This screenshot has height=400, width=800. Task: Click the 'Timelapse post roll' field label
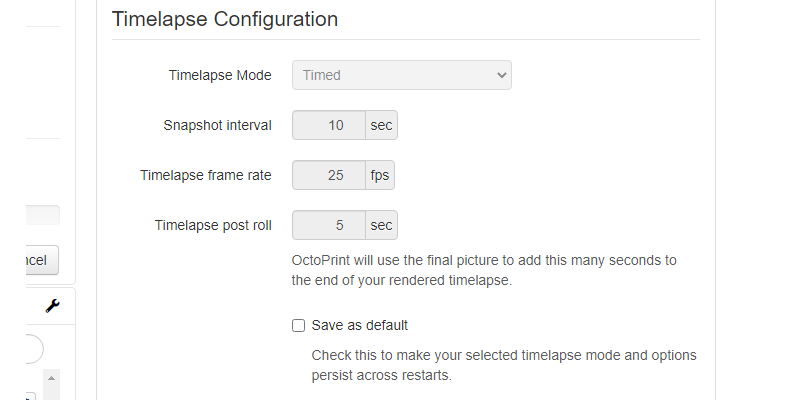(x=213, y=226)
